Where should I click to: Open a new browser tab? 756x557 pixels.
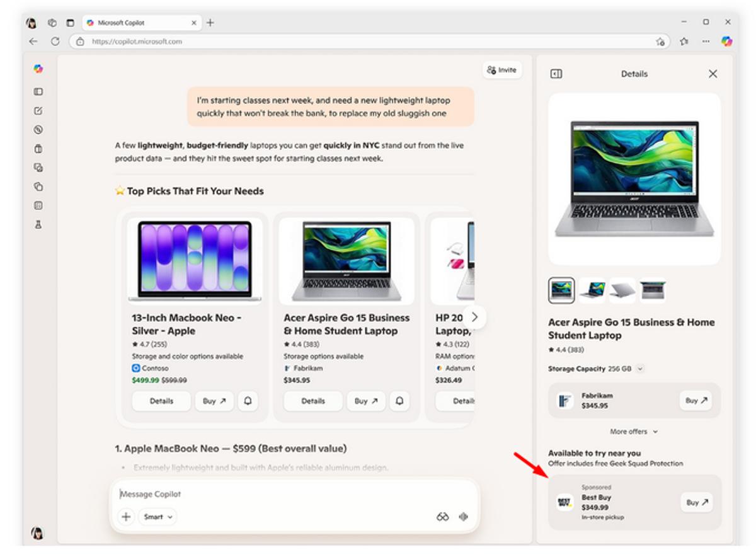click(210, 23)
